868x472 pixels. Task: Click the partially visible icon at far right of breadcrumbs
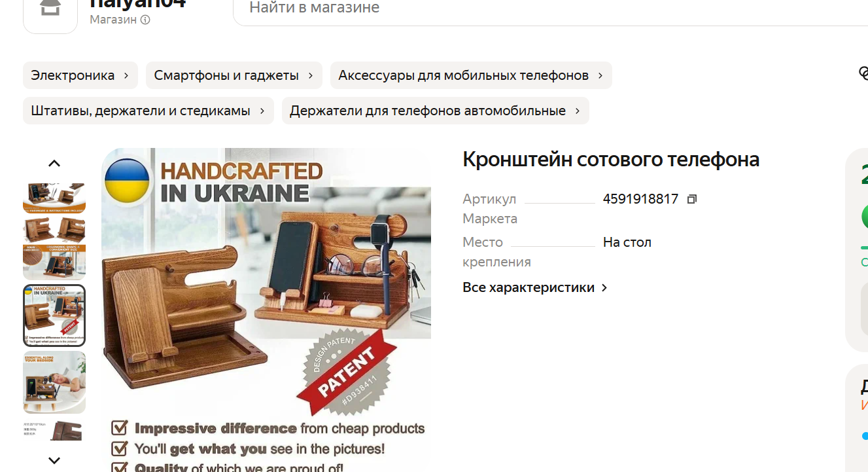point(863,73)
